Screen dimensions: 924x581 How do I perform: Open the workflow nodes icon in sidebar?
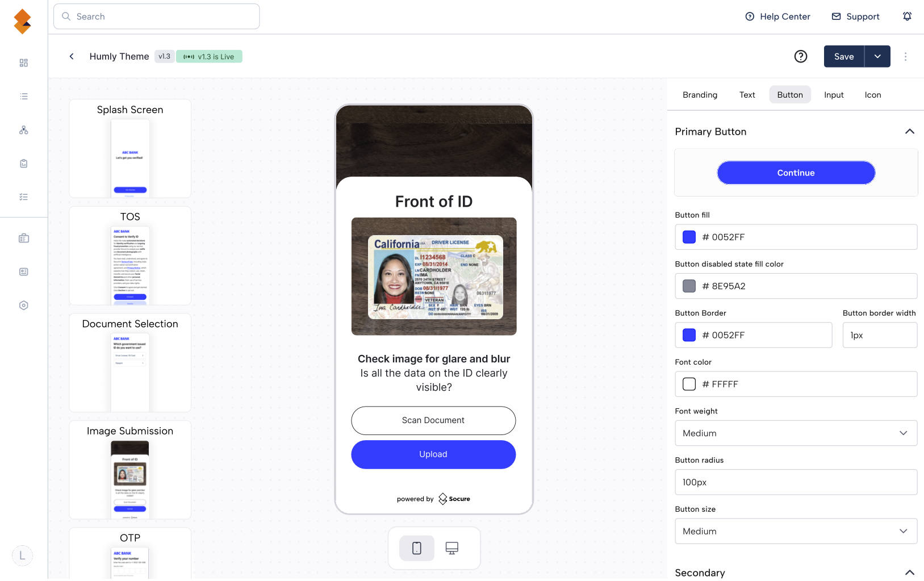tap(24, 130)
